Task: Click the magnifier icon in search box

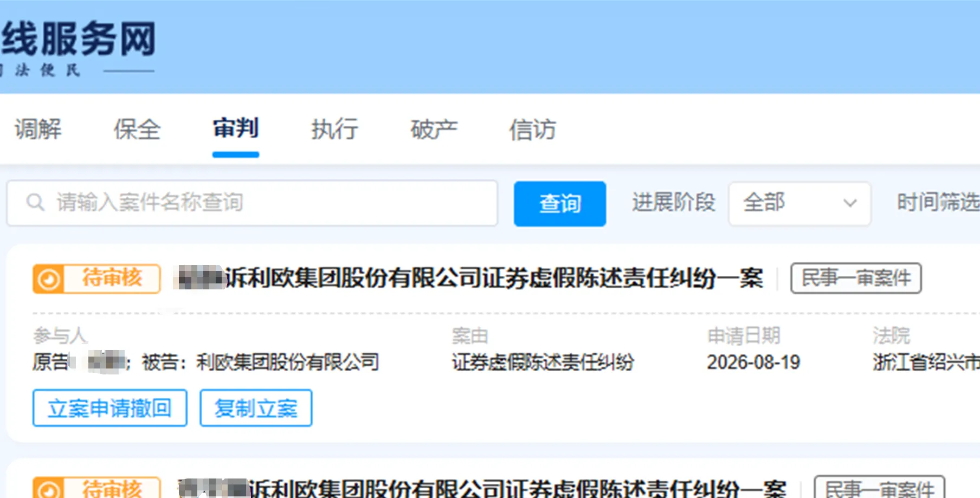Action: pyautogui.click(x=35, y=203)
